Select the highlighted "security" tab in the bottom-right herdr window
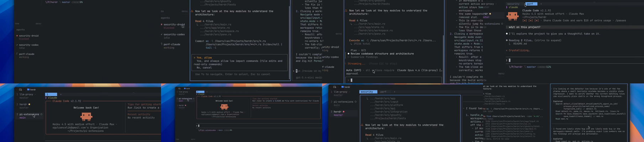644x142 pixels. [x=368, y=92]
